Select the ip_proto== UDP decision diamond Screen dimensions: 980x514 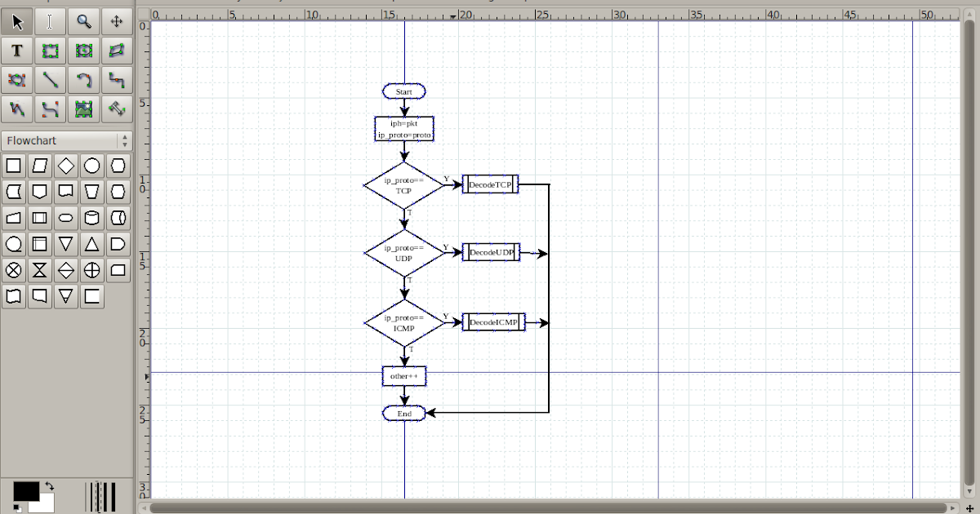click(404, 253)
